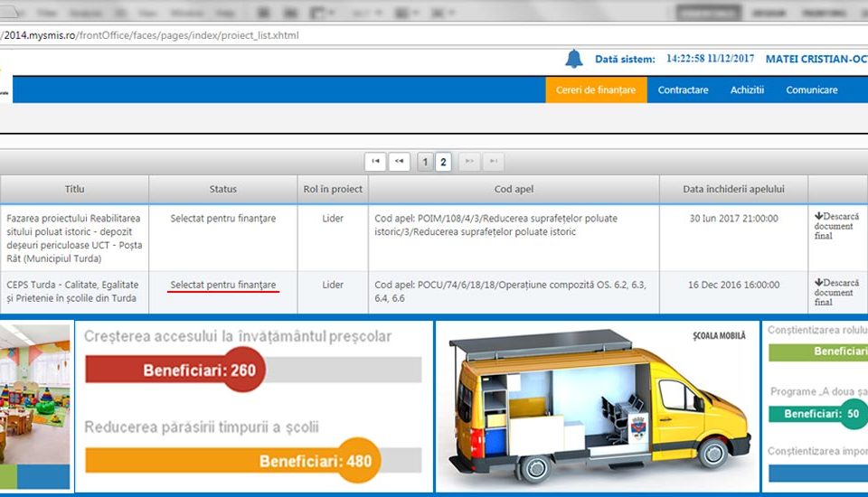
Task: Download final document for POIM project row
Action: pos(835,227)
